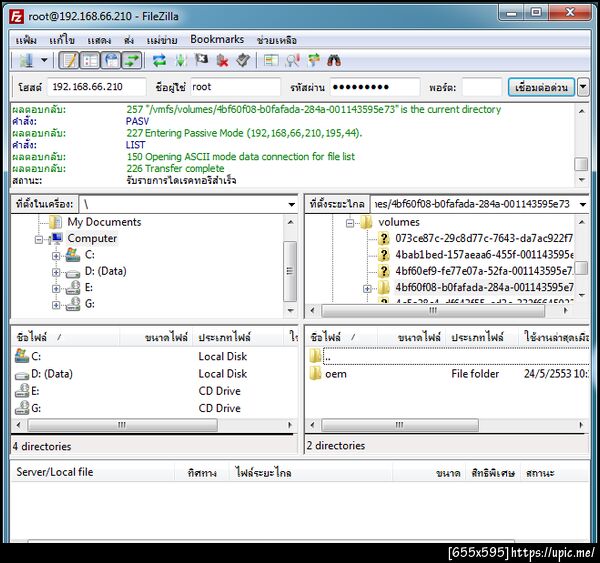
Task: Reconnect to the last server
Action: [x=243, y=60]
